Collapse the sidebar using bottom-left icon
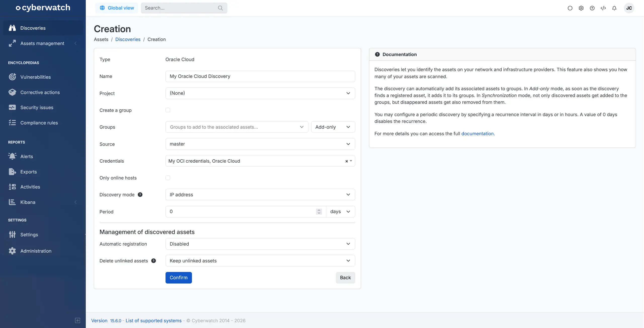The width and height of the screenshot is (644, 328). 77,320
